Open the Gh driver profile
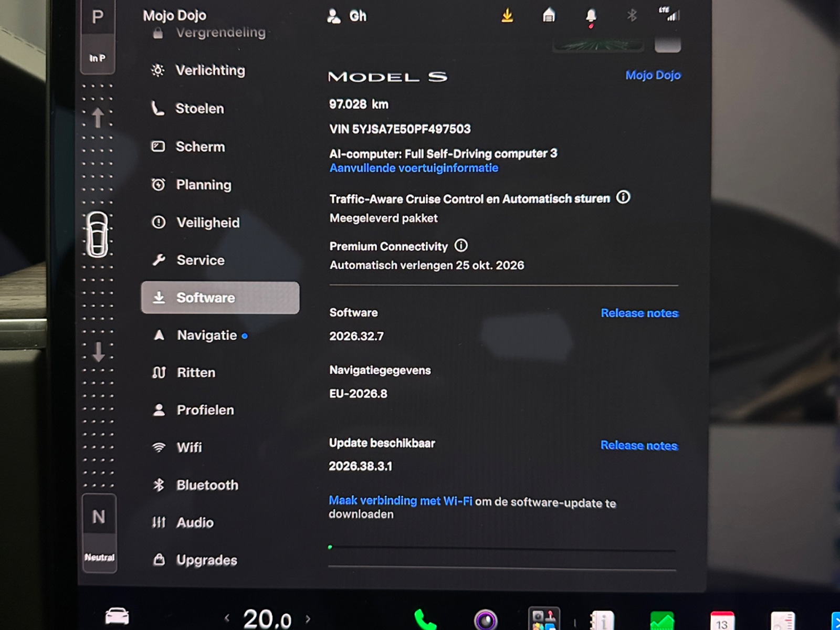The height and width of the screenshot is (630, 840). (346, 16)
